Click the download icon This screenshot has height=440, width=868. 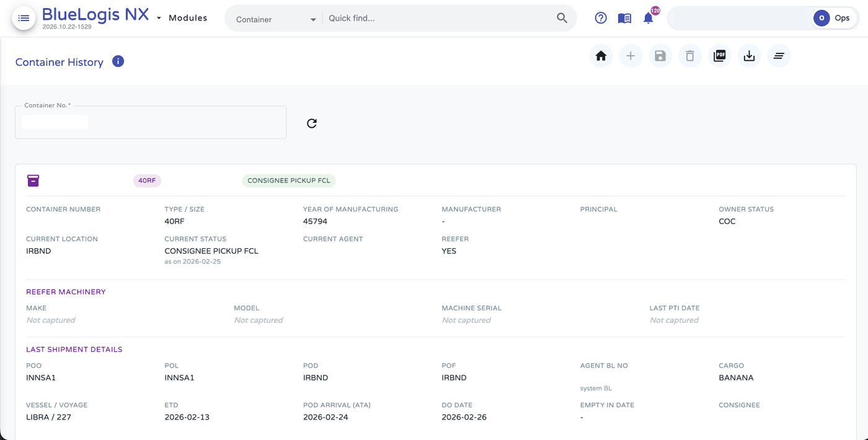750,56
